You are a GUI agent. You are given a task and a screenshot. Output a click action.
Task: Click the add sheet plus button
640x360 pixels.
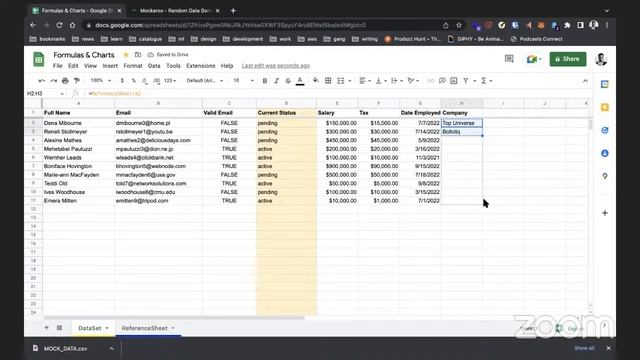tap(46, 328)
